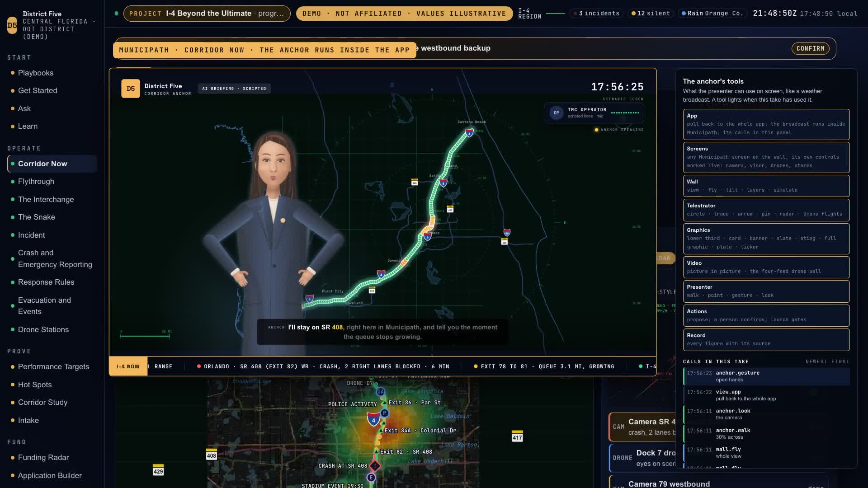Click the map distance scale bar
Viewport: 868px width, 488px height.
(146, 335)
